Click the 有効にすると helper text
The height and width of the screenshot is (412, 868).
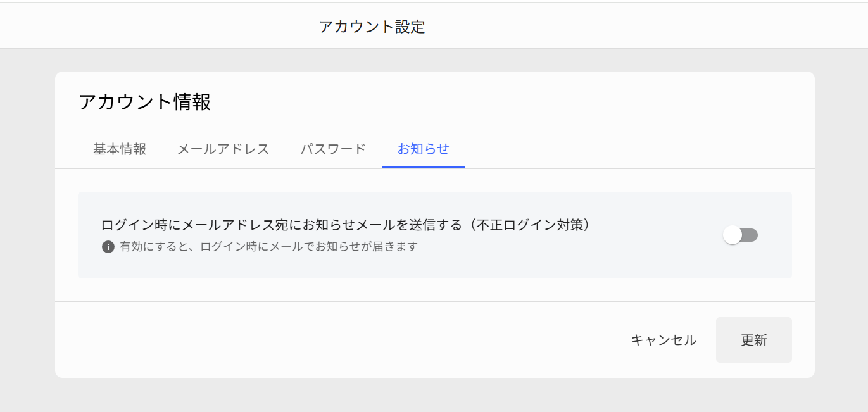269,247
